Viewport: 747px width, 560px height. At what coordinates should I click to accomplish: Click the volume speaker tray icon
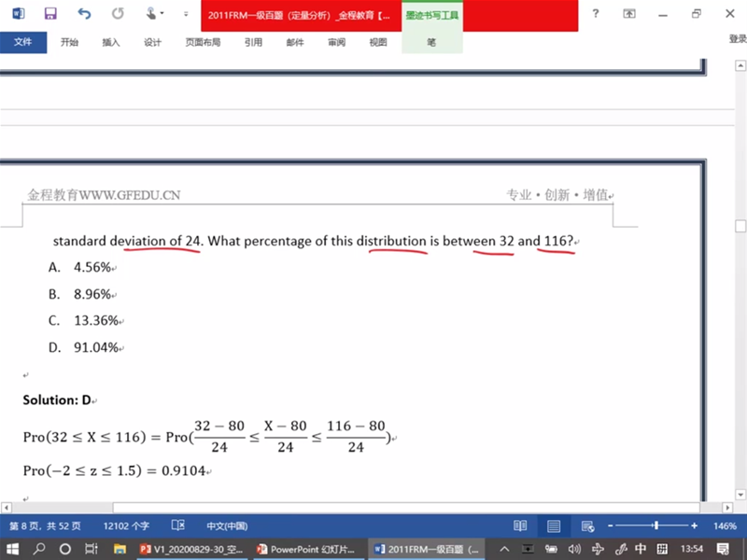(574, 549)
